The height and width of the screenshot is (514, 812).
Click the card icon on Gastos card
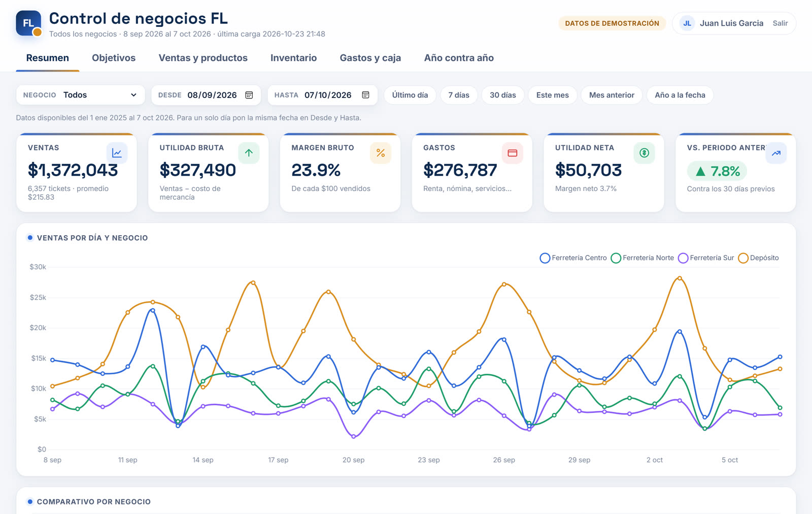pos(513,153)
